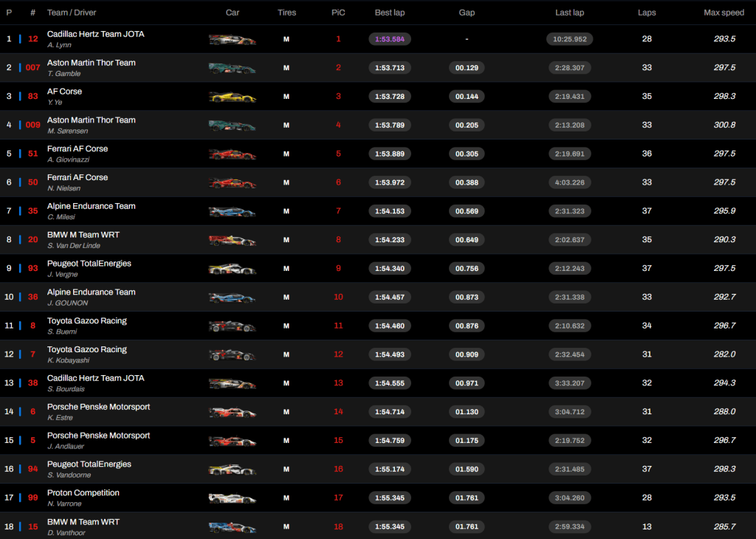Click the #93 Peugeot TotalEnergies car image
The image size is (756, 539).
(232, 269)
